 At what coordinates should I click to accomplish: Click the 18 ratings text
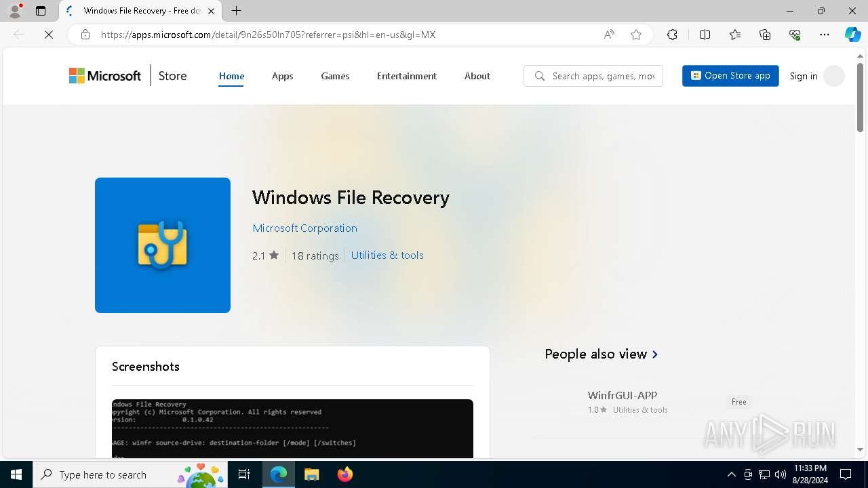click(x=315, y=256)
